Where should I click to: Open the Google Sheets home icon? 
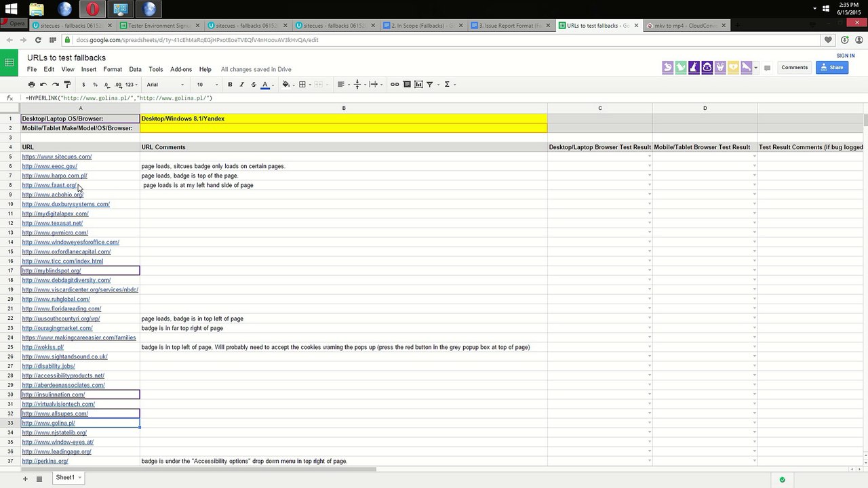pyautogui.click(x=9, y=63)
